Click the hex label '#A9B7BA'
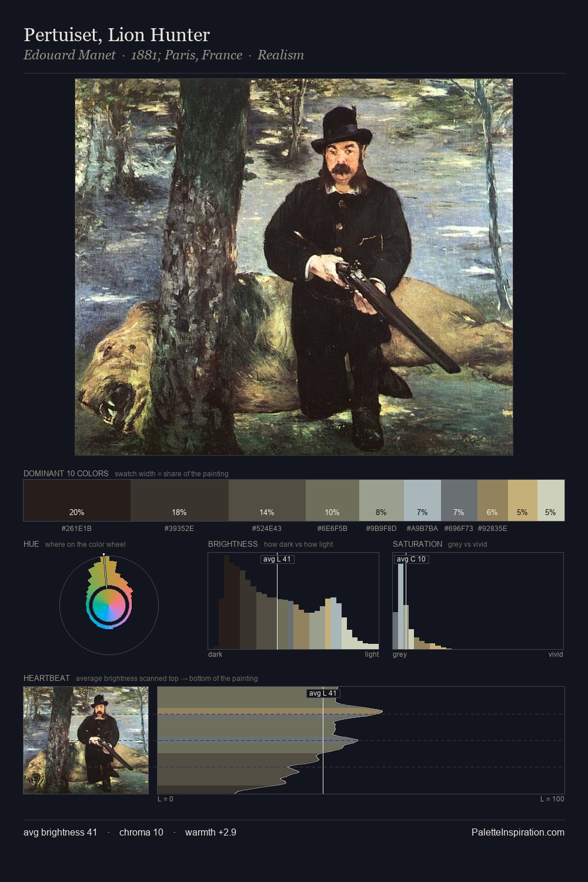Image resolution: width=588 pixels, height=882 pixels. (x=422, y=528)
